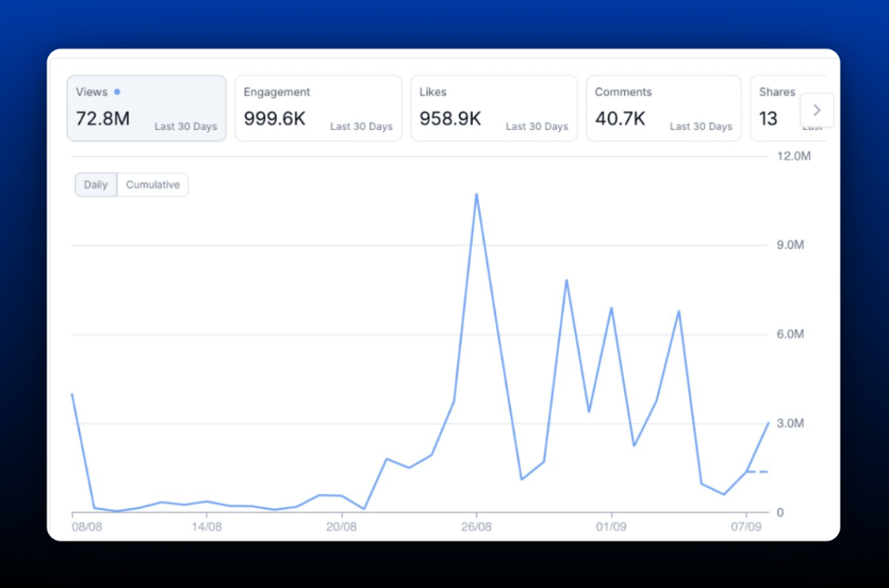
Task: Click the 01/09 date label on x-axis
Action: point(611,527)
